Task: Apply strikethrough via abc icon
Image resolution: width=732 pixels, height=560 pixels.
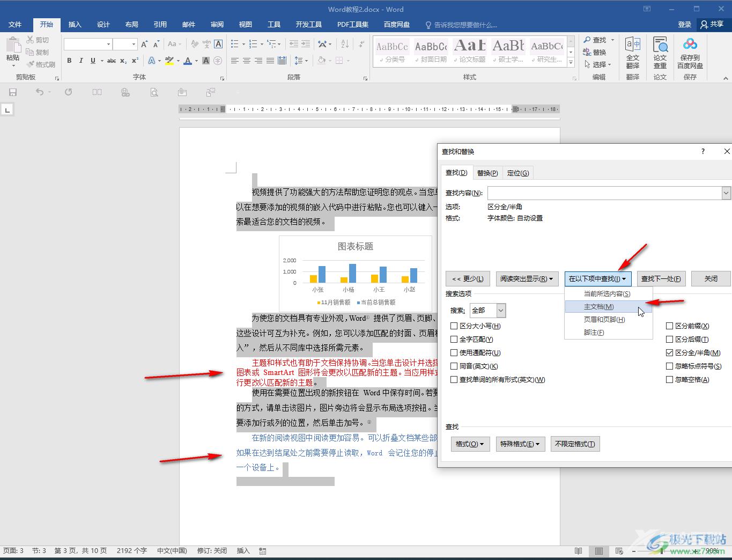Action: coord(111,61)
